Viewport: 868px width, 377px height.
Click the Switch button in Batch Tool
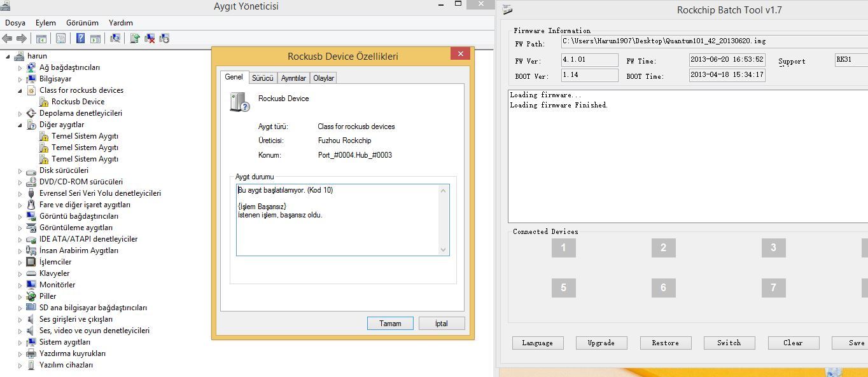pos(729,343)
